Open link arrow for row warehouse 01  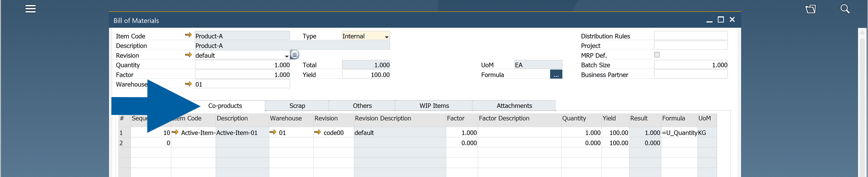(273, 132)
